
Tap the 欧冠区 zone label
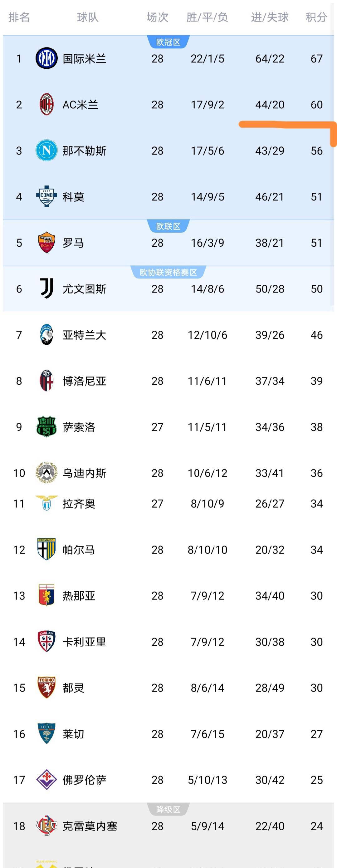168,42
